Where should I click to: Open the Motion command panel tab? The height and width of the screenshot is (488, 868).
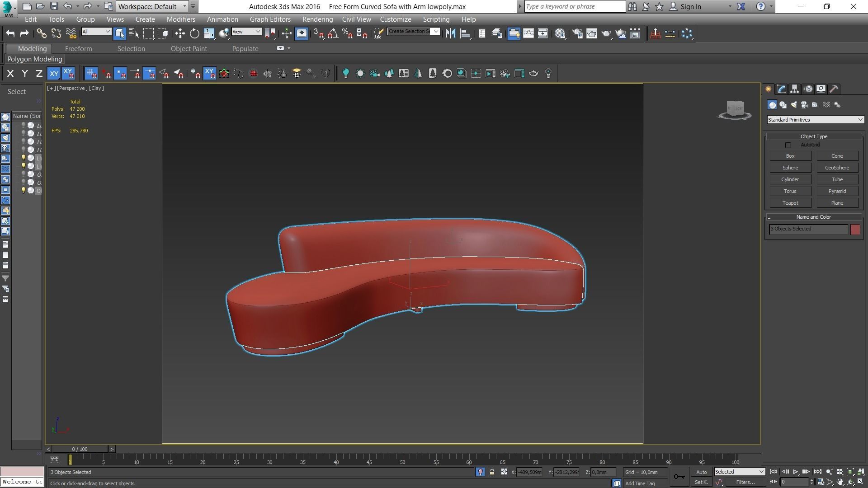(x=808, y=89)
